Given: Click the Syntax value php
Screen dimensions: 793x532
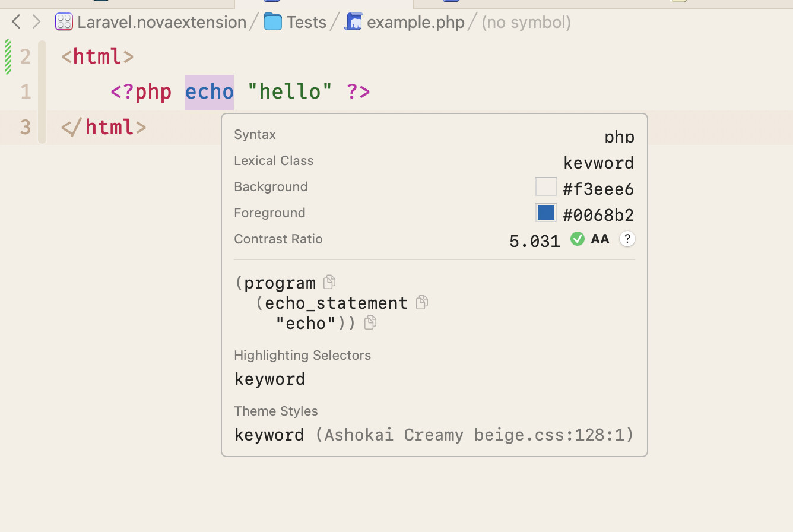Looking at the screenshot, I should [x=620, y=137].
